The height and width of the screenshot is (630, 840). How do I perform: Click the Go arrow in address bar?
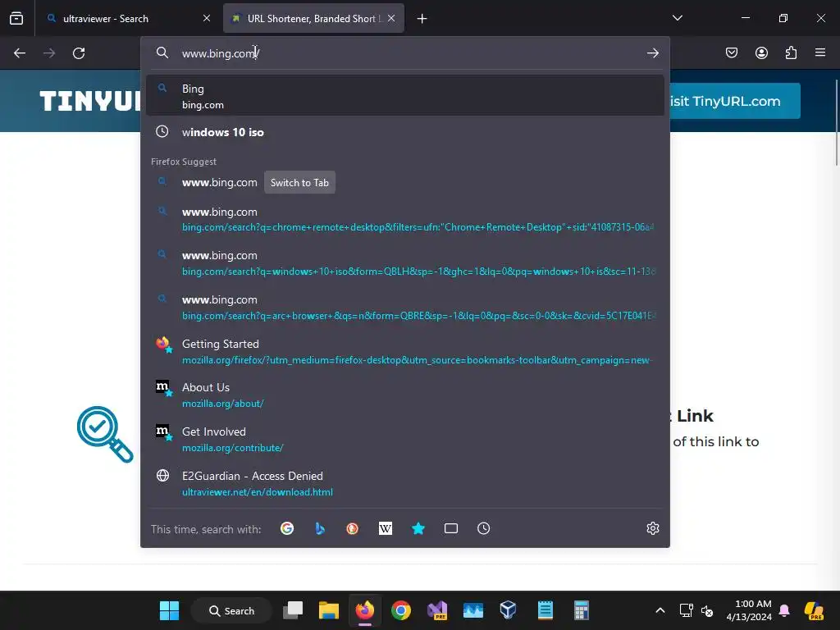tap(652, 53)
